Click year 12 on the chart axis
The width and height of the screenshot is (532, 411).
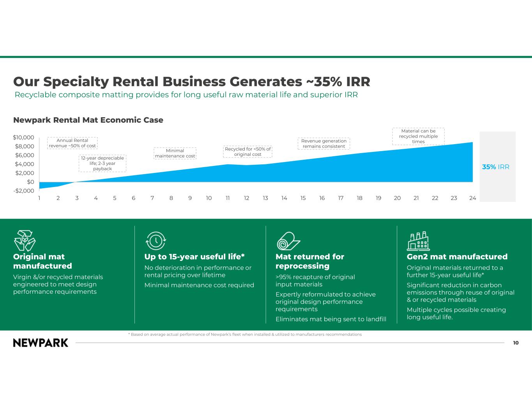point(247,198)
